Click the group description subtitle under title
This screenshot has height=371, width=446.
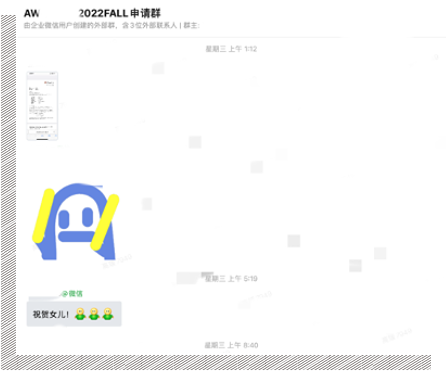click(112, 26)
